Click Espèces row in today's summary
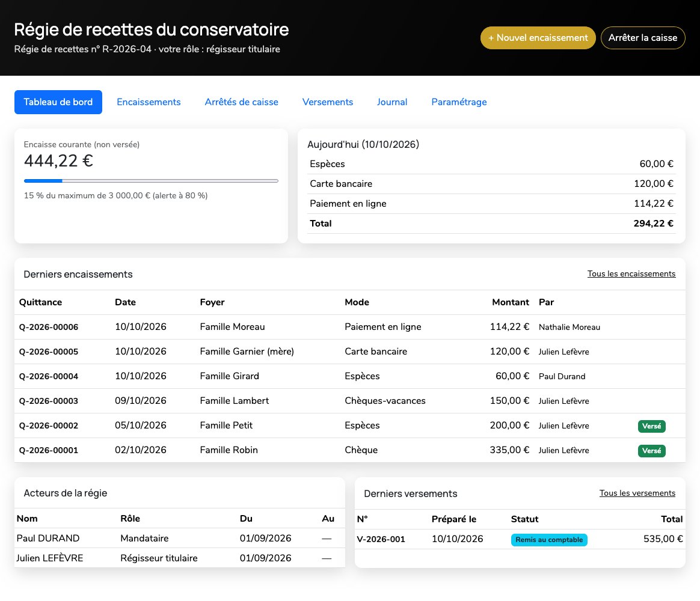The width and height of the screenshot is (700, 601). 491,164
